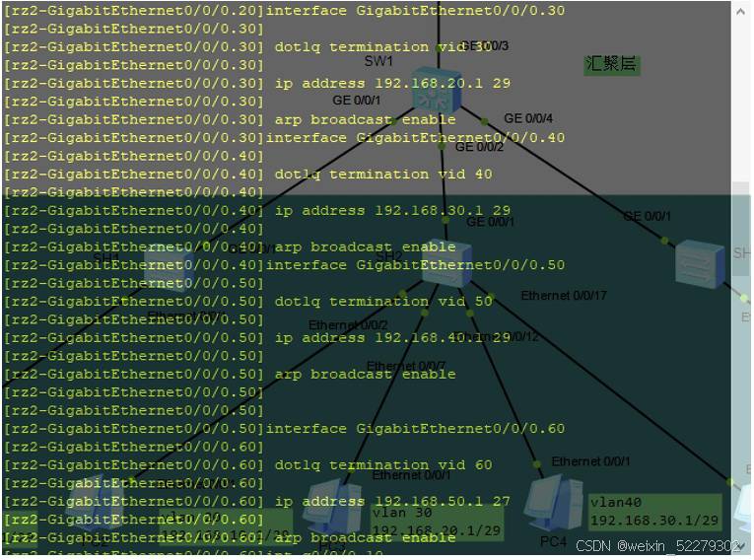Select the PC4 computer icon
The image size is (754, 560).
pos(553,503)
